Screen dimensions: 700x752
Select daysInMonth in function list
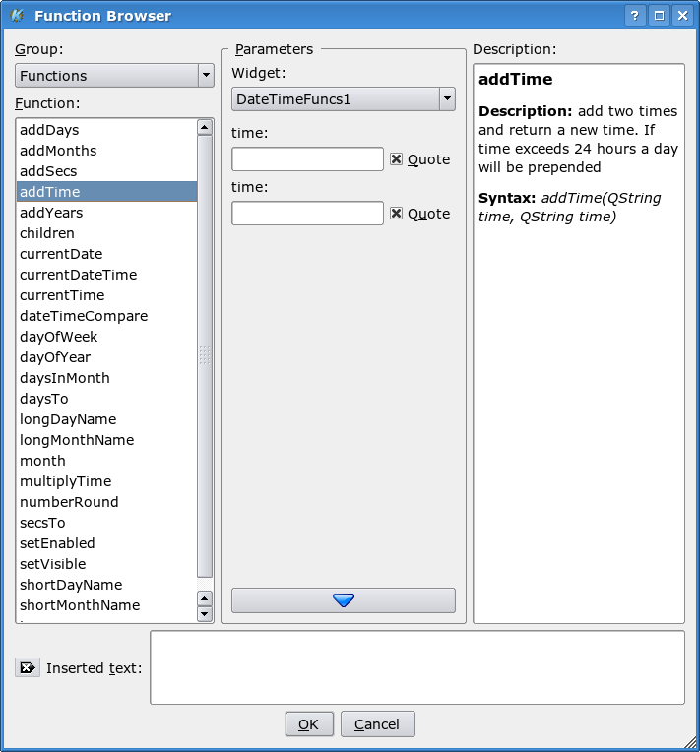106,377
